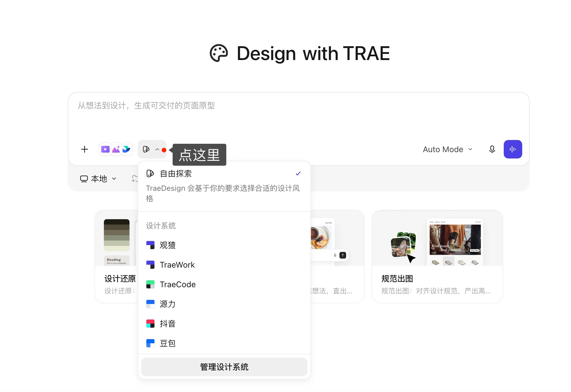Choose the TraeWork design system
571x392 pixels.
[x=224, y=265]
